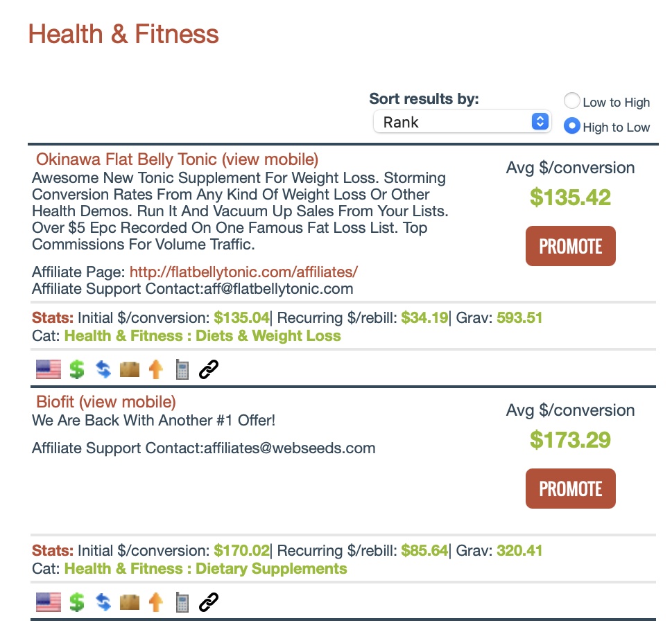Image resolution: width=672 pixels, height=623 pixels.
Task: Open the Sort results by Rank dropdown
Action: 462,122
